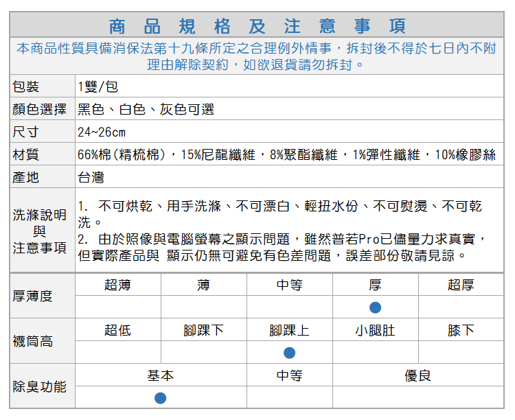Click the 除臭功能 row label
The width and height of the screenshot is (515, 420).
tap(40, 387)
